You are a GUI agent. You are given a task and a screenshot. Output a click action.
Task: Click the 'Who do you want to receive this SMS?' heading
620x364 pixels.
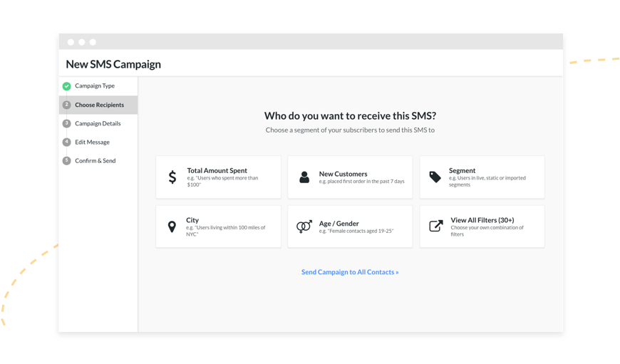350,116
